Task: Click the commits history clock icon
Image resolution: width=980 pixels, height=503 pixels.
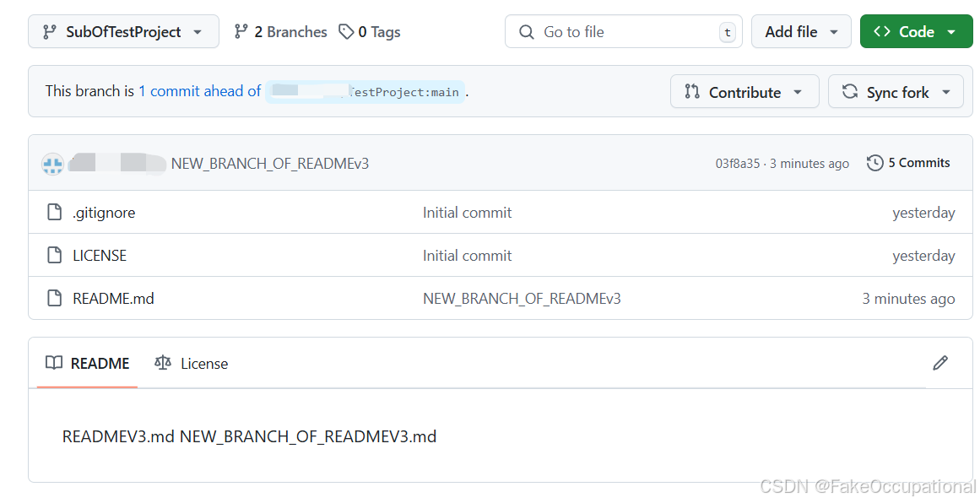Action: point(875,163)
